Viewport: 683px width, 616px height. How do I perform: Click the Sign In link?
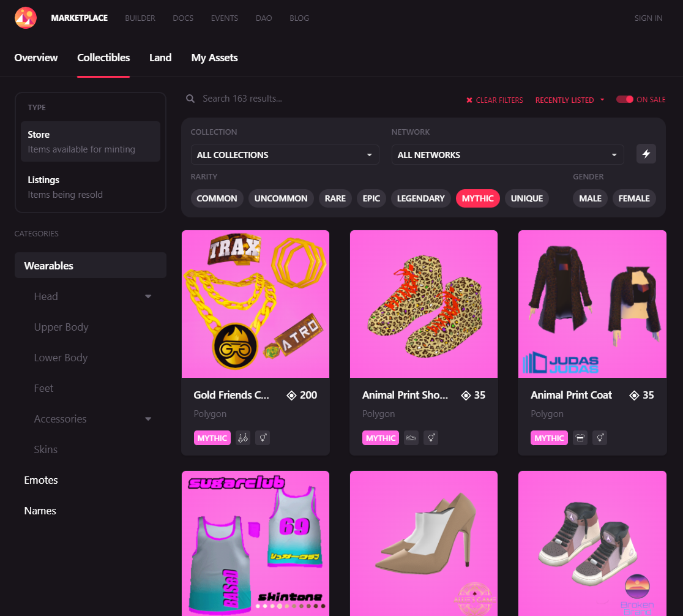click(648, 18)
